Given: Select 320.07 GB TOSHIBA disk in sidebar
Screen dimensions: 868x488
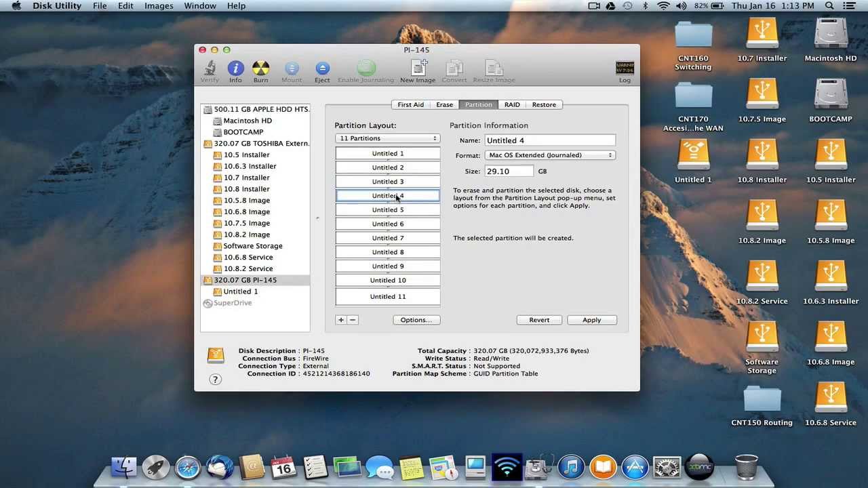Looking at the screenshot, I should (256, 144).
